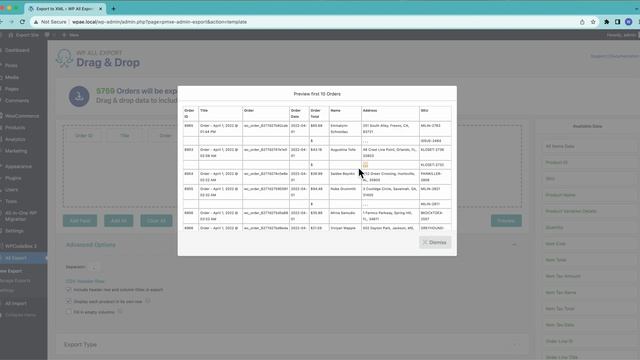Open Posts in the WordPress sidebar

(x=11, y=65)
